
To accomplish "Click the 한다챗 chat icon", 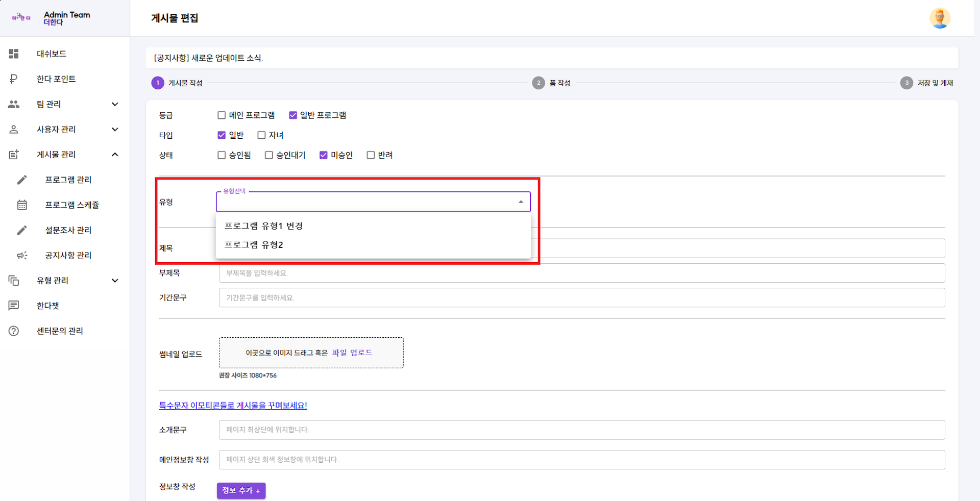I will click(x=14, y=306).
